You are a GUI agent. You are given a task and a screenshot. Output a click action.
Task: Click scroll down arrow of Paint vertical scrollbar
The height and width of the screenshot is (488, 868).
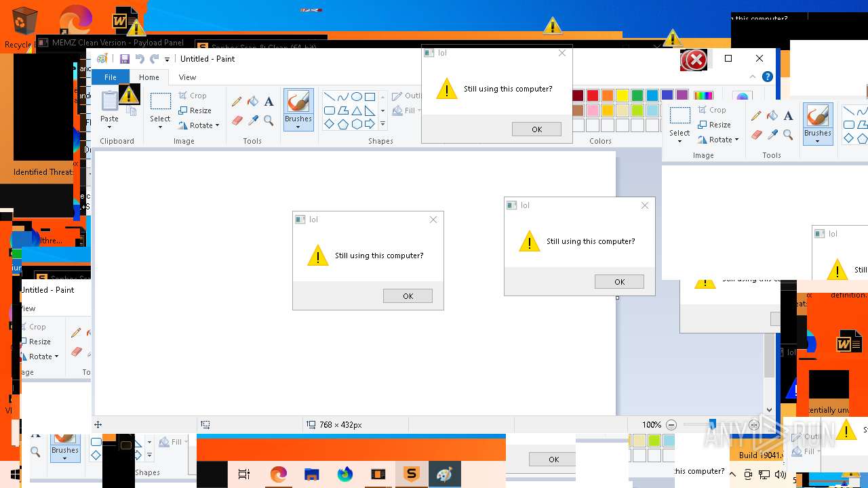769,409
